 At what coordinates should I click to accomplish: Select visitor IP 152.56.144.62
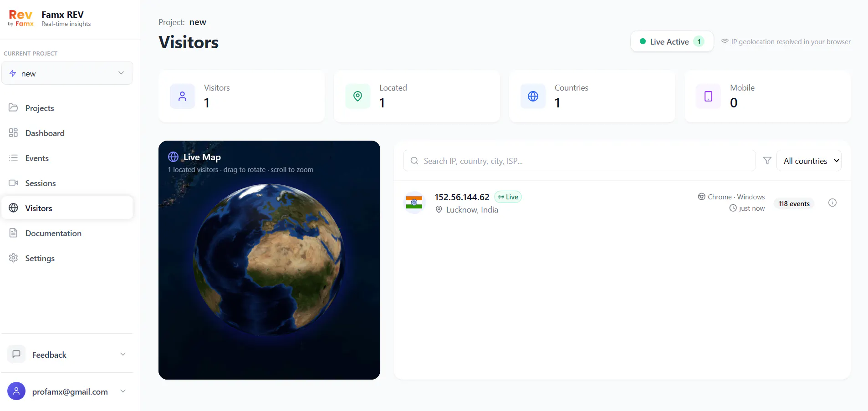coord(462,197)
